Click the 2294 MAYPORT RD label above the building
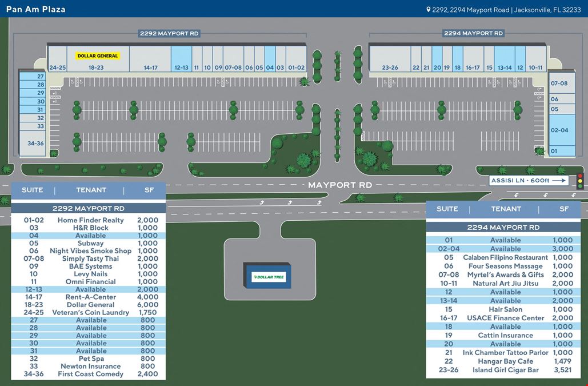Screen dimensions: 588x386 (473, 33)
